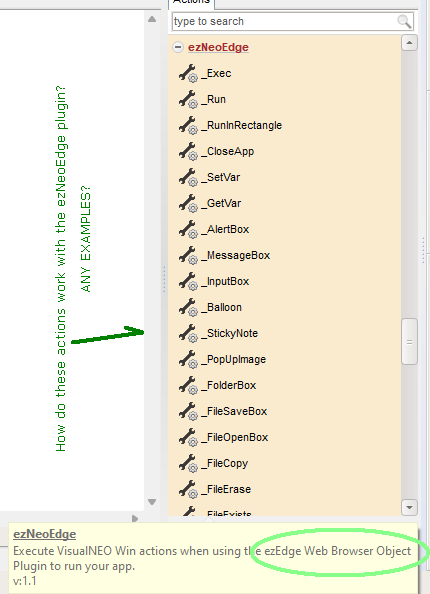Click the left panel scroll-up arrow

coord(152,19)
